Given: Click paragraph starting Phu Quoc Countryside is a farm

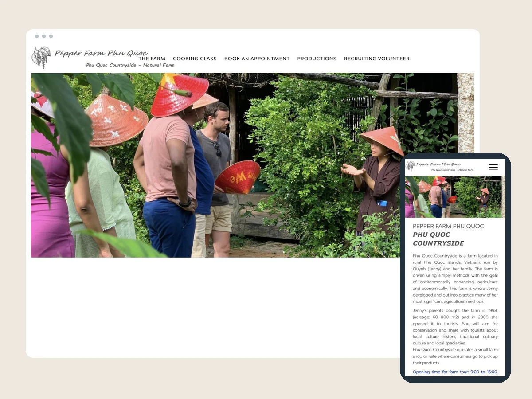Looking at the screenshot, I should [x=455, y=278].
